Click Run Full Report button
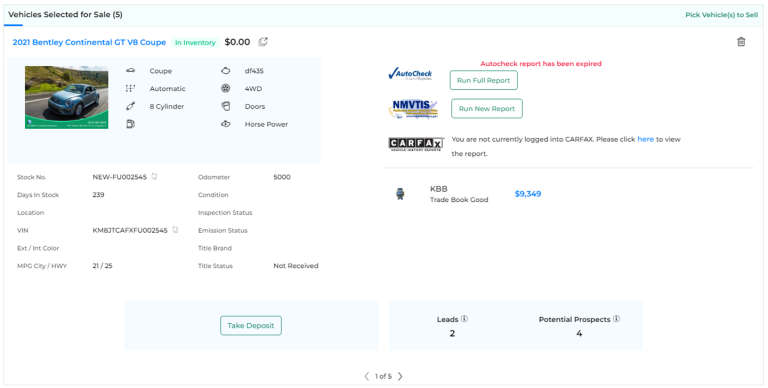The image size is (768, 388). coord(483,80)
